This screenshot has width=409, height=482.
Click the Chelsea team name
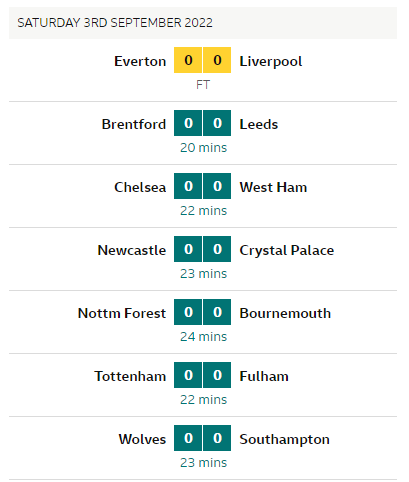[x=140, y=187]
